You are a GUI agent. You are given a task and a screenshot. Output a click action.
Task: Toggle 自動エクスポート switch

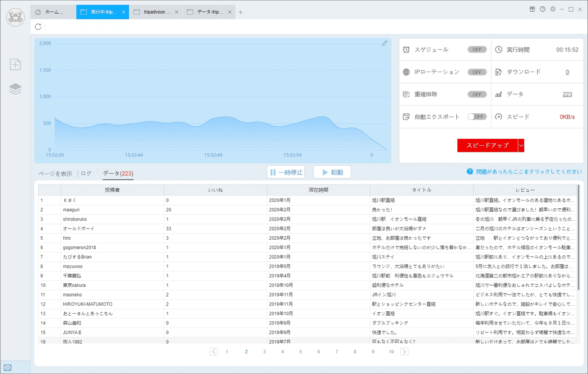click(x=477, y=117)
